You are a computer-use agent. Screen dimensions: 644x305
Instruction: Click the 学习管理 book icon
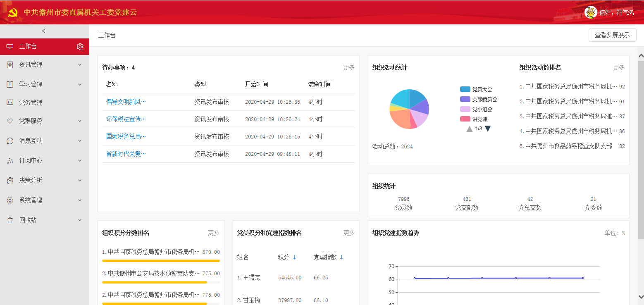click(10, 85)
